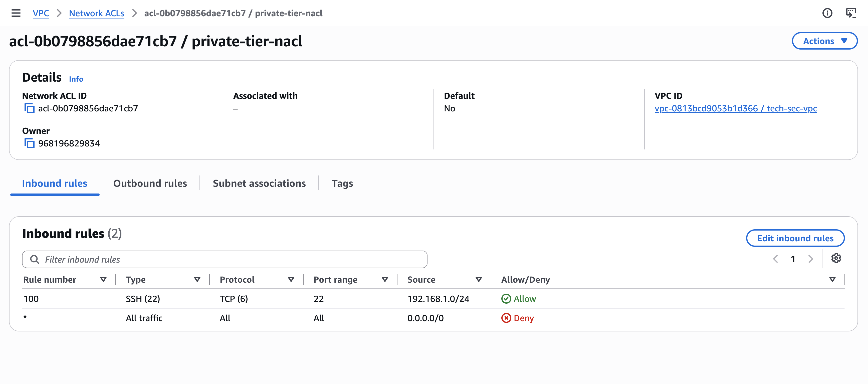
Task: Click the red Deny status icon
Action: 506,318
